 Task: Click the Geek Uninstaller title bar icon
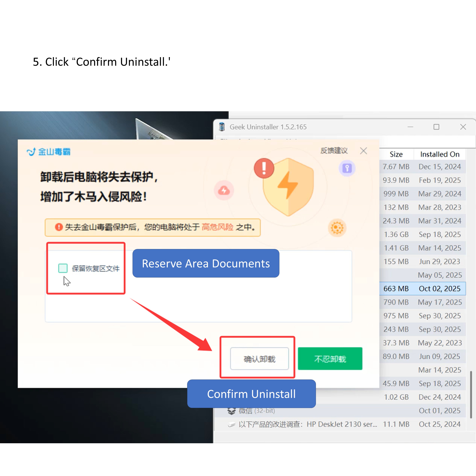point(222,127)
